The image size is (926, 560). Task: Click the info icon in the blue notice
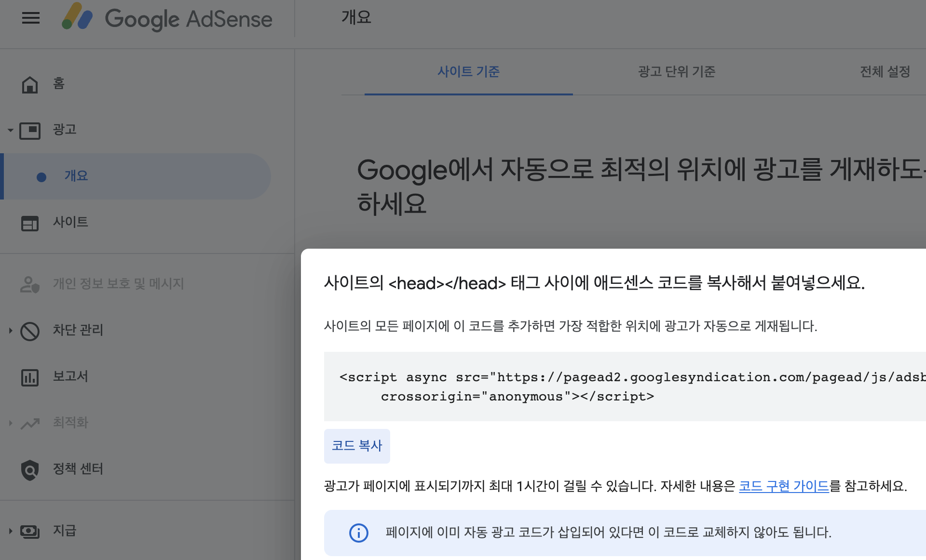358,533
